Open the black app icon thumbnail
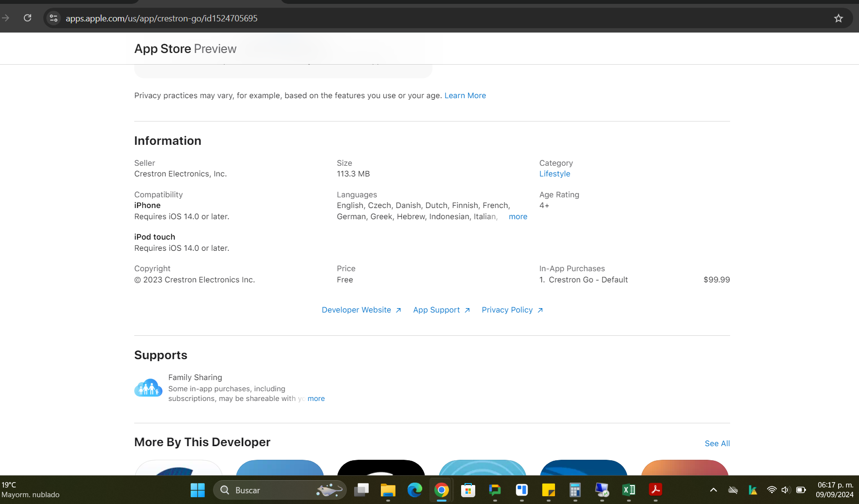The height and width of the screenshot is (504, 859). 381,468
